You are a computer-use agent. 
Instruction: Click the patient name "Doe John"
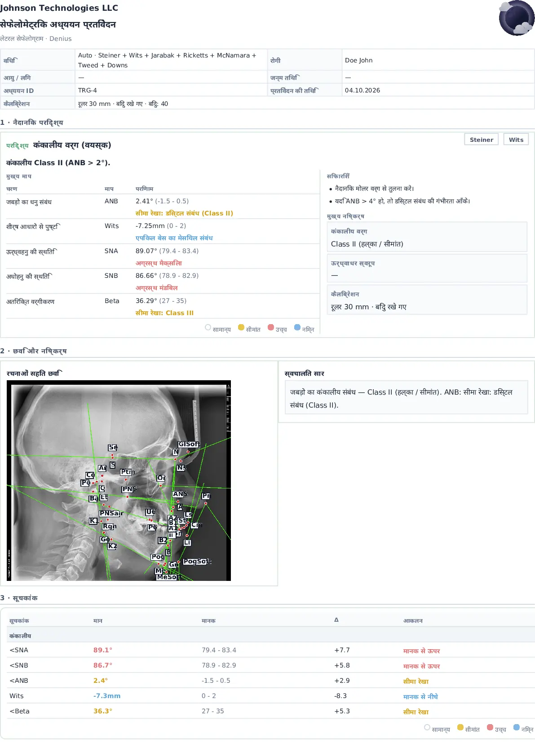pos(359,60)
